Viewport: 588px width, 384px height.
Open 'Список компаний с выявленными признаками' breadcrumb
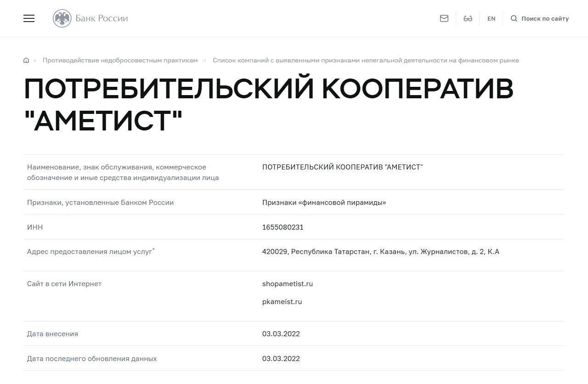366,61
